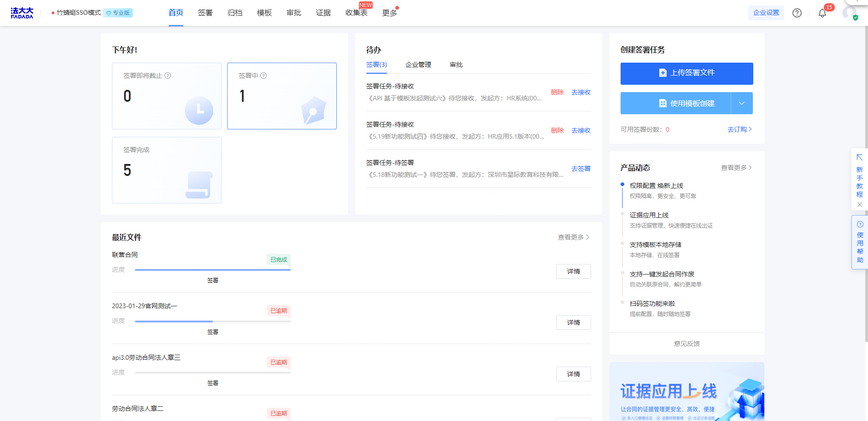
Task: Open the 联营合同 file name
Action: 125,255
